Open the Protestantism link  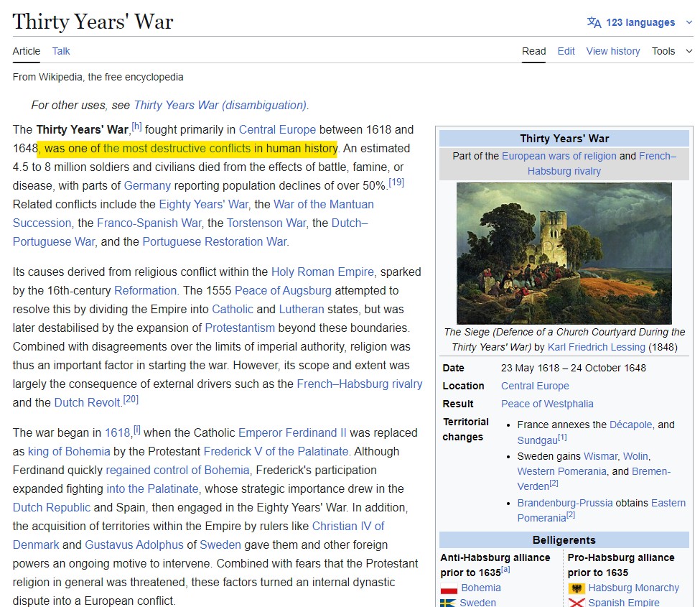click(x=240, y=328)
